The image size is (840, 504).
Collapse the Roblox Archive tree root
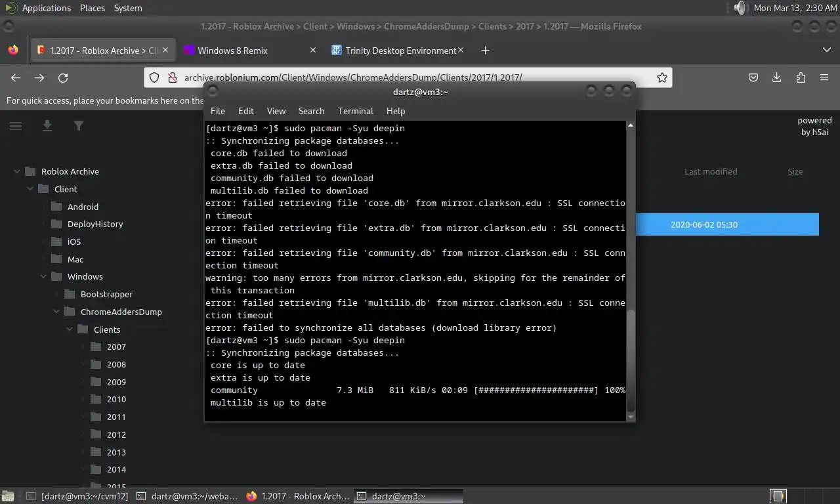(17, 171)
